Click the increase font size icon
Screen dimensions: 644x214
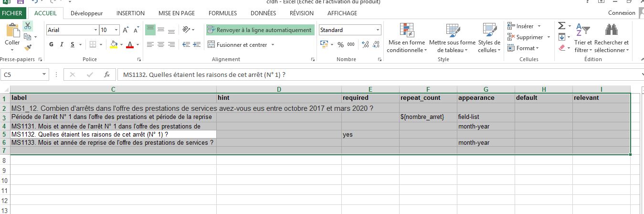tap(126, 30)
